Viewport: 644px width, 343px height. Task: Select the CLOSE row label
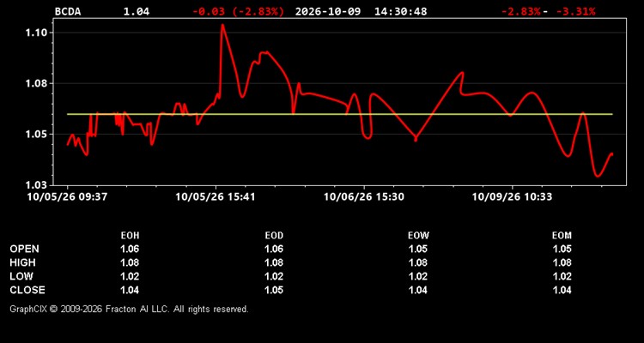coord(27,290)
